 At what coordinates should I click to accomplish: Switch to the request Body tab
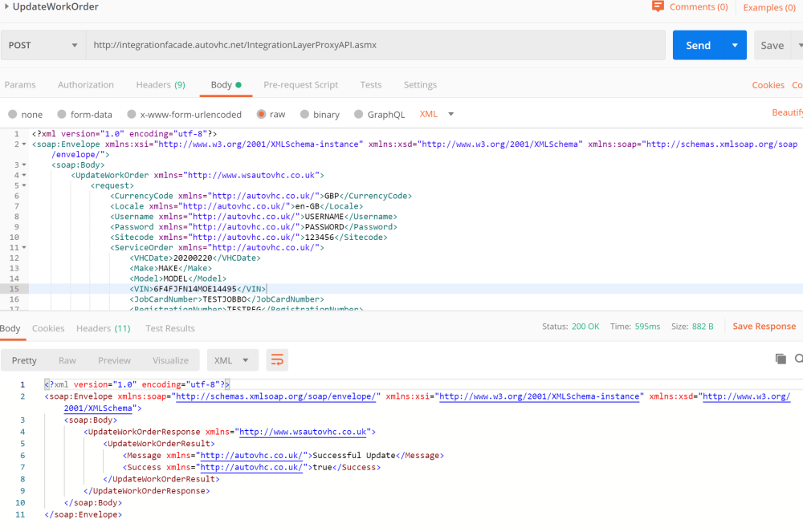[x=226, y=85]
